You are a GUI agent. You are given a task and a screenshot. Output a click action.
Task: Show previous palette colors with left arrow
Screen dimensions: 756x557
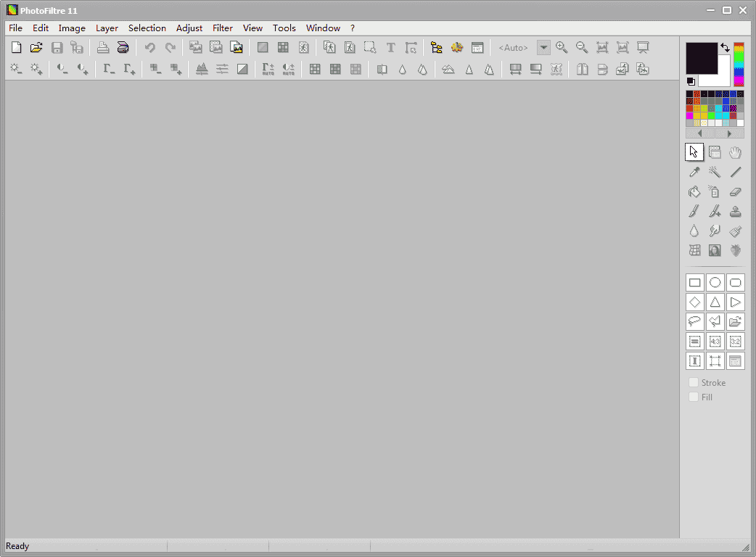pos(700,133)
